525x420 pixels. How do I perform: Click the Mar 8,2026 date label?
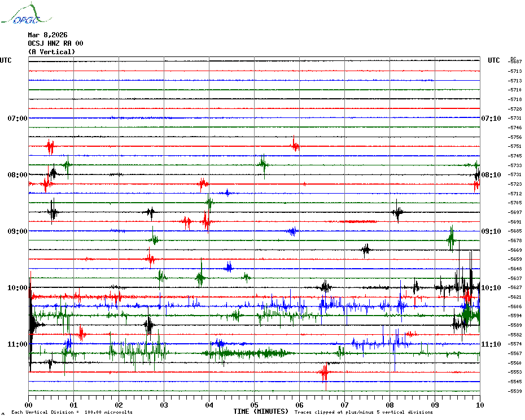tap(47, 35)
